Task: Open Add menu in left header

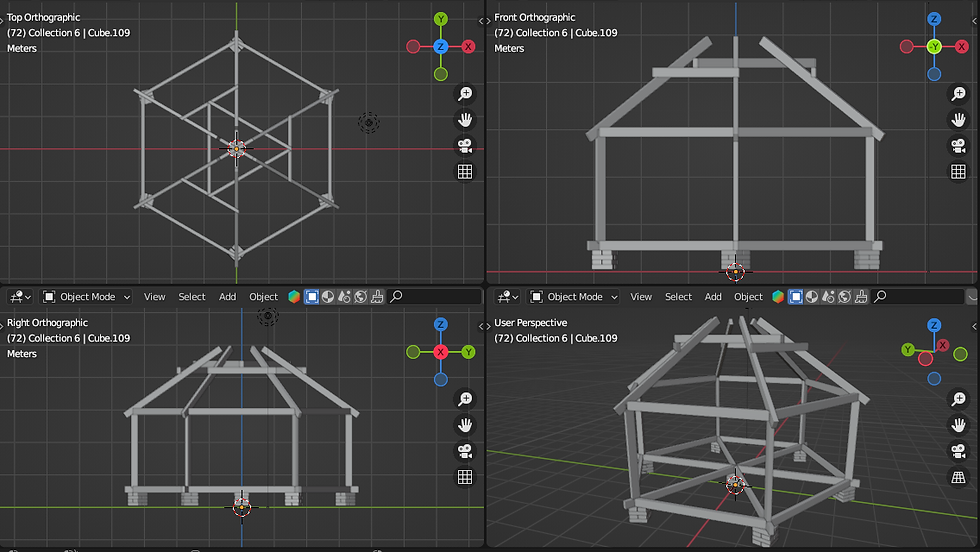Action: click(x=228, y=296)
